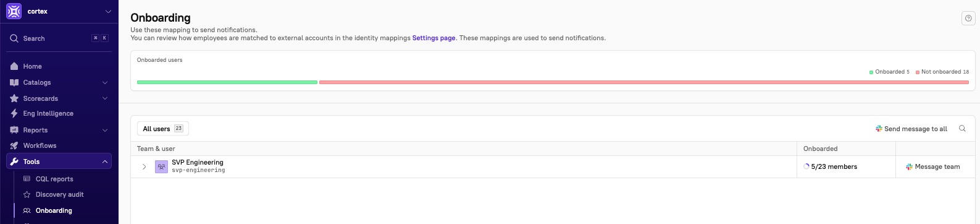
Task: Click the 5/23 members progress circle icon
Action: [806, 166]
